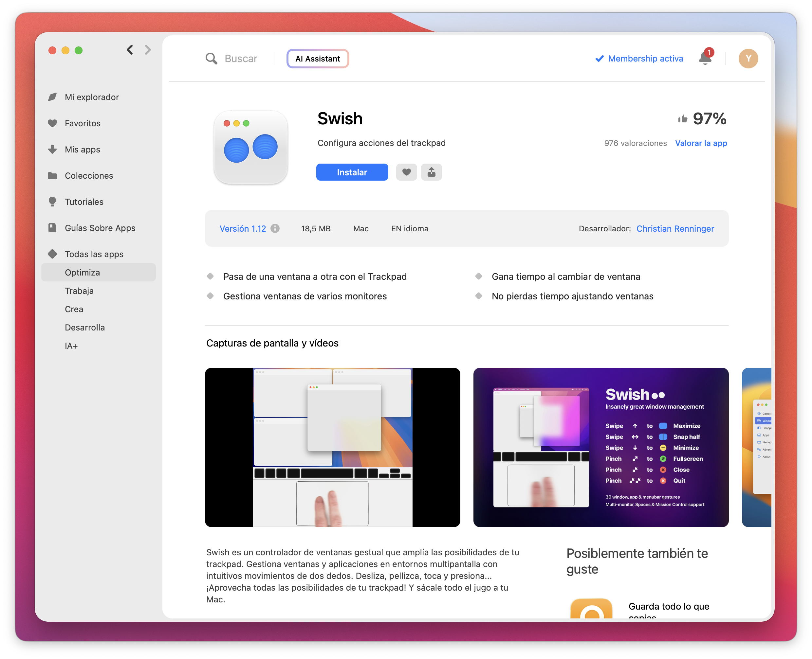This screenshot has width=812, height=659.
Task: Go back with the left chevron arrow
Action: pos(130,50)
